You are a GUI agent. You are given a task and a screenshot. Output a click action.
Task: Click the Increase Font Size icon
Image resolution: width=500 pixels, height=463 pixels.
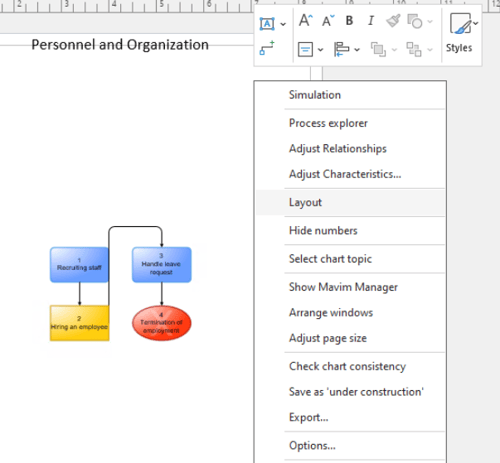(306, 21)
